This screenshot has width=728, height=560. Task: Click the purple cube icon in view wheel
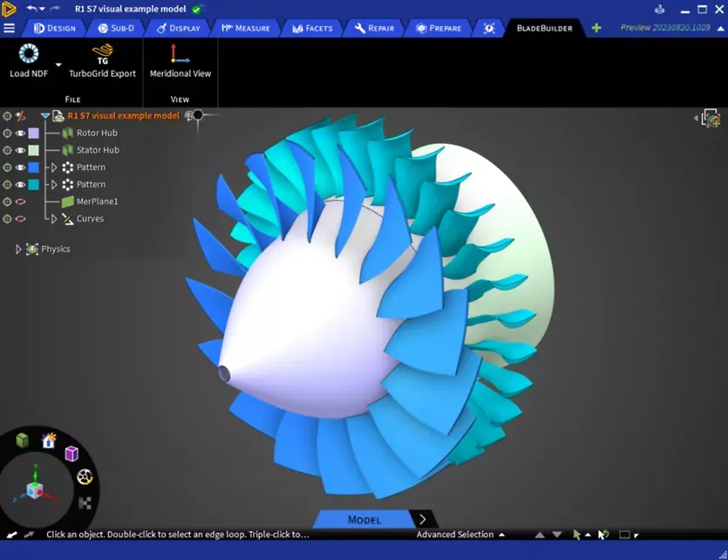coord(71,454)
